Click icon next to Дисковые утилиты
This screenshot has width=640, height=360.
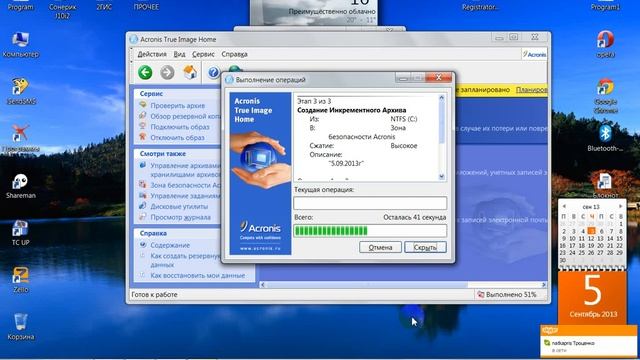click(x=142, y=206)
